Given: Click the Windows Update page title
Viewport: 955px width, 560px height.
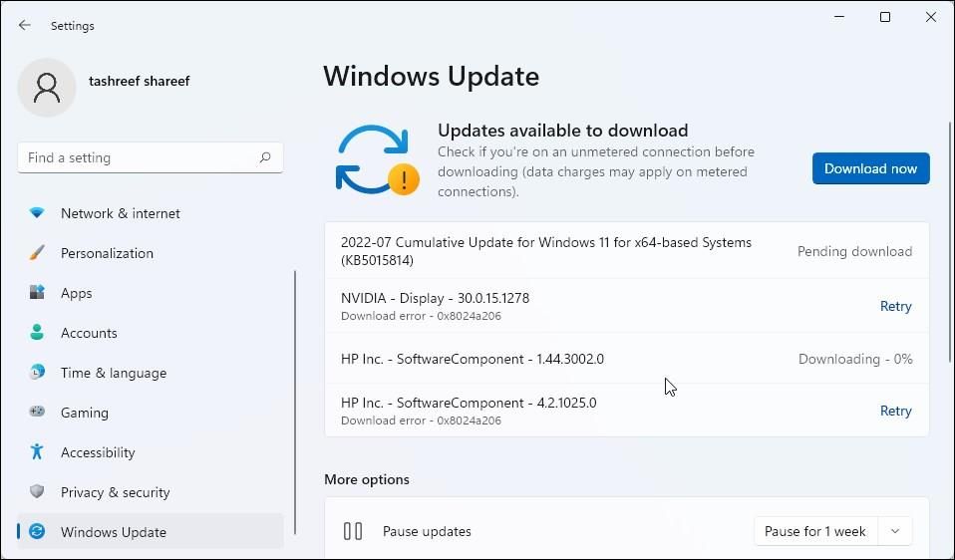Looking at the screenshot, I should click(x=432, y=76).
